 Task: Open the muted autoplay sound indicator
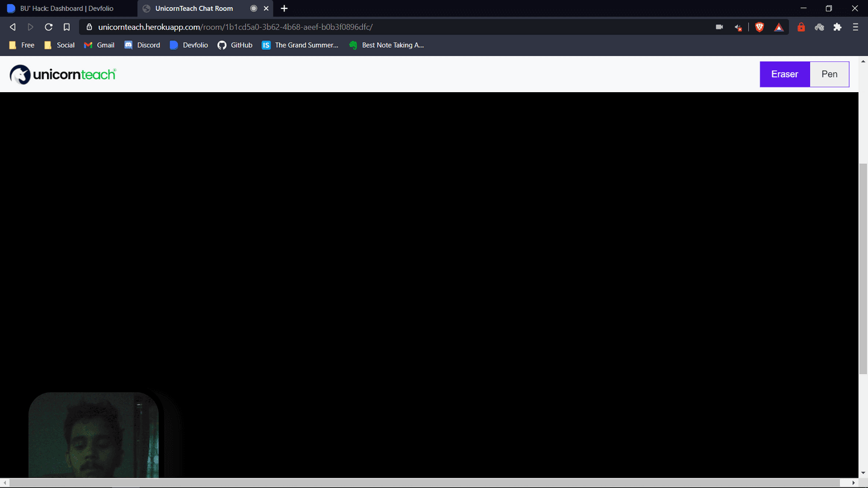click(x=738, y=27)
